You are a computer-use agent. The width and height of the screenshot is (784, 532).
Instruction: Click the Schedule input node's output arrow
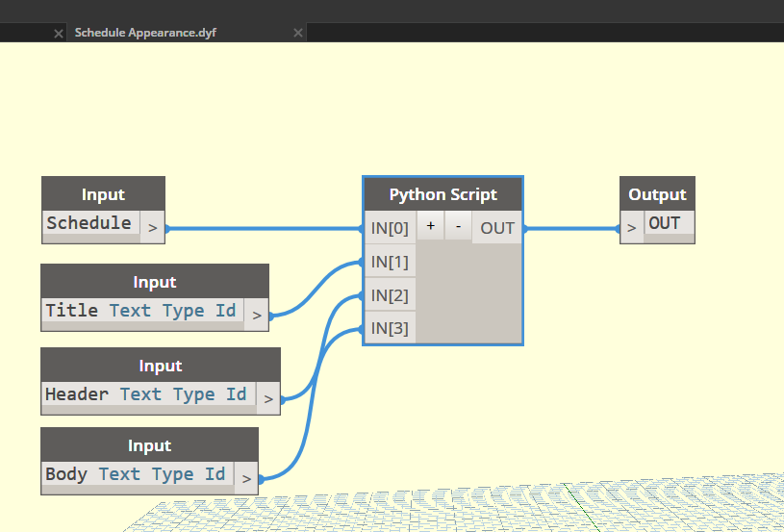(152, 228)
